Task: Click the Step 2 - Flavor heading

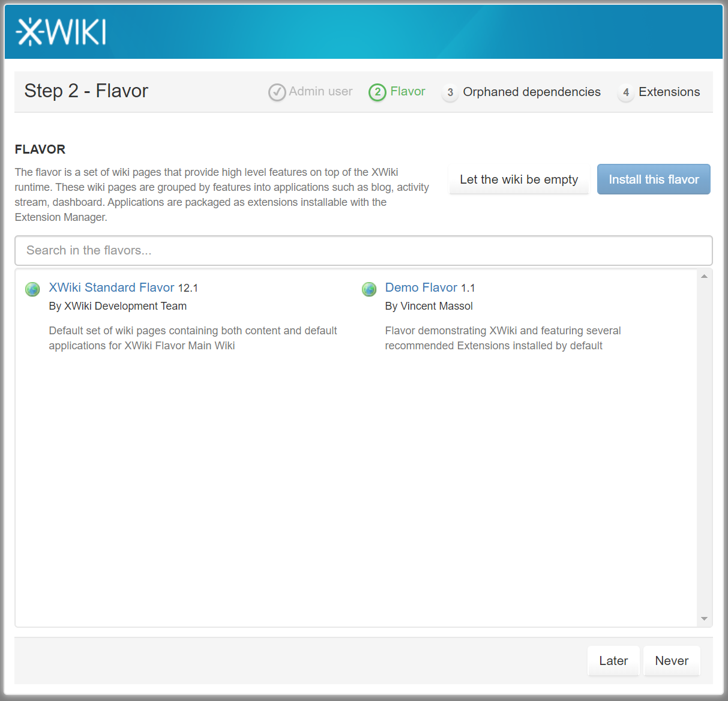Action: pyautogui.click(x=86, y=91)
